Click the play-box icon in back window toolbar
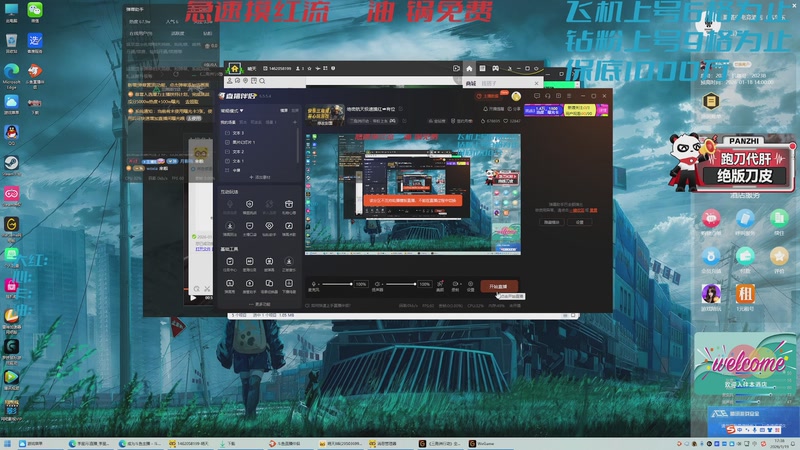Screen dimensions: 800x450 pyautogui.click(x=456, y=68)
